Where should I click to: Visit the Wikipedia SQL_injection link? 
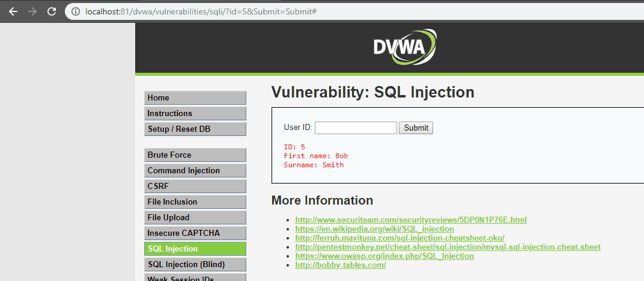374,229
